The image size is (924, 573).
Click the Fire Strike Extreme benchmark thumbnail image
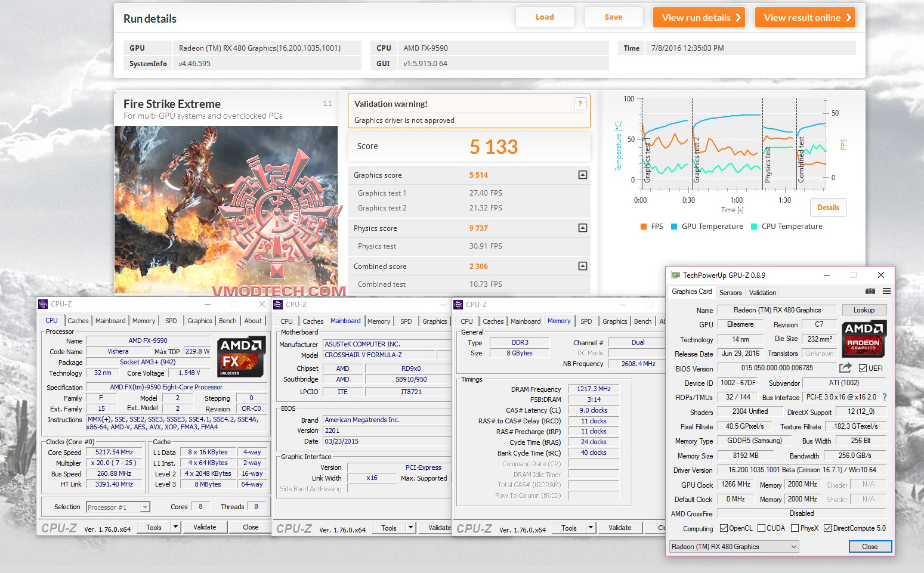click(226, 209)
